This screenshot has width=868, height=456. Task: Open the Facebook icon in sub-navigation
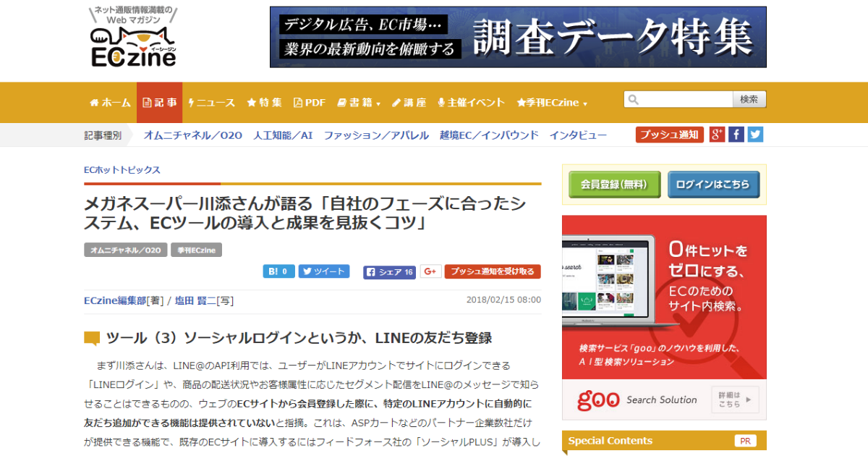pyautogui.click(x=736, y=135)
